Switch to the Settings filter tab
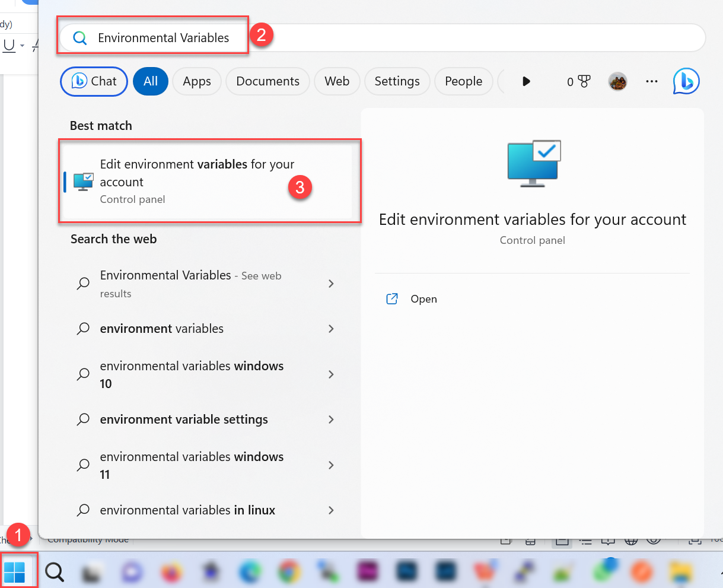 point(397,81)
